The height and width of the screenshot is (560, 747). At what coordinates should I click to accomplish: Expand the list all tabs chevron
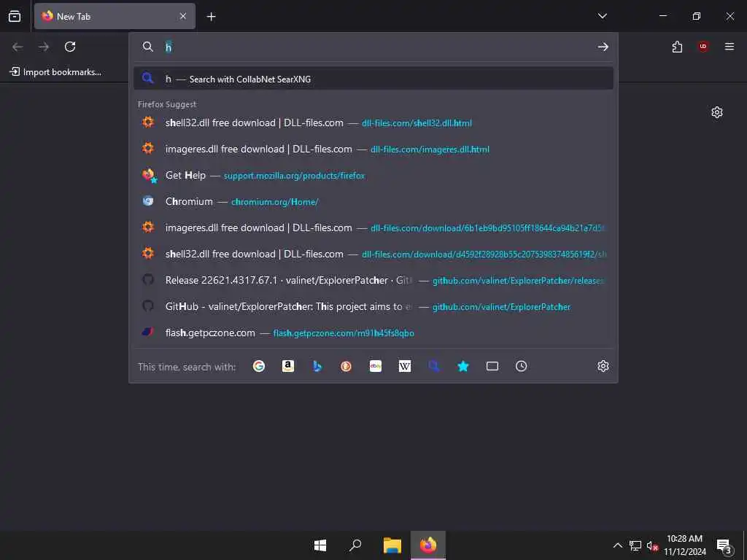click(x=602, y=16)
